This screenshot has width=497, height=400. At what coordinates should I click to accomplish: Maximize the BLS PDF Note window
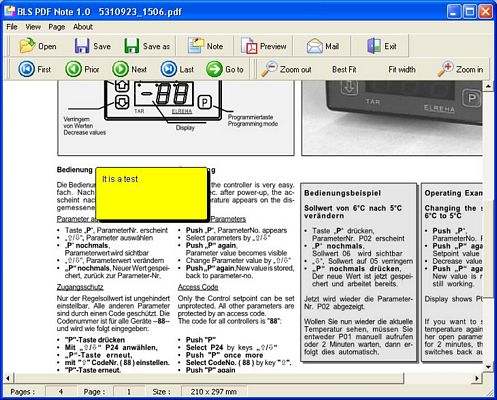470,12
